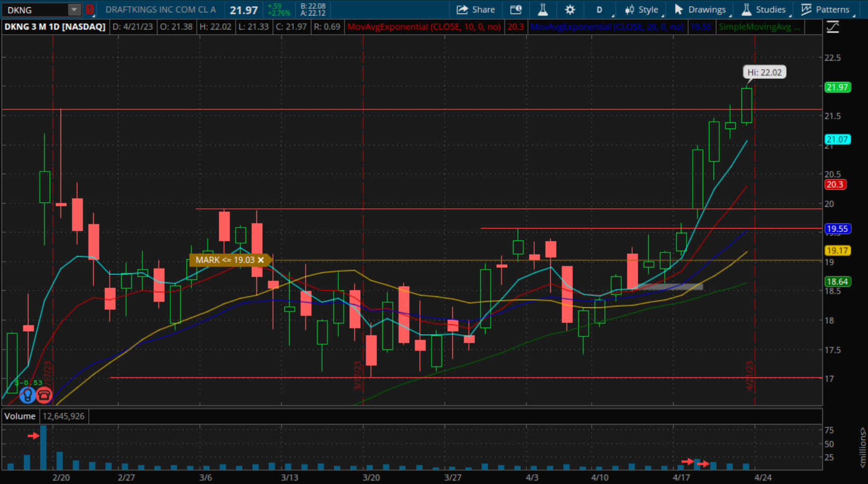Click the red 20.3 EMA axis label

click(x=835, y=184)
